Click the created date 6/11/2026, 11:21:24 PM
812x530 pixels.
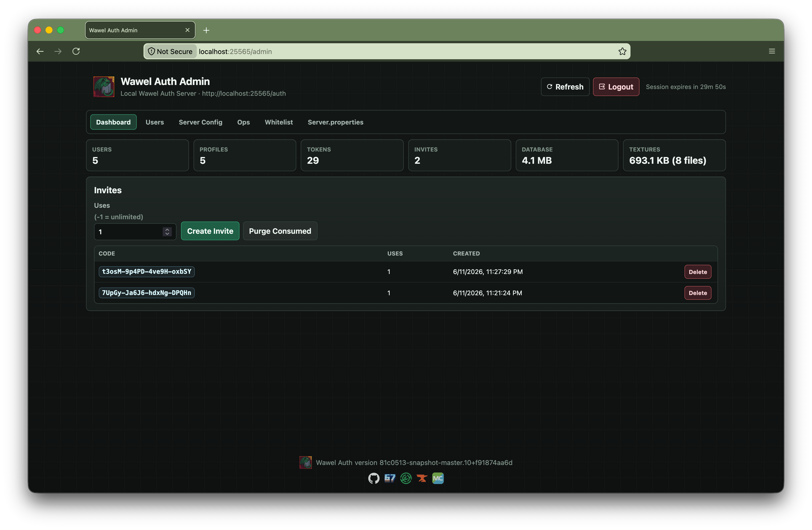pyautogui.click(x=487, y=293)
